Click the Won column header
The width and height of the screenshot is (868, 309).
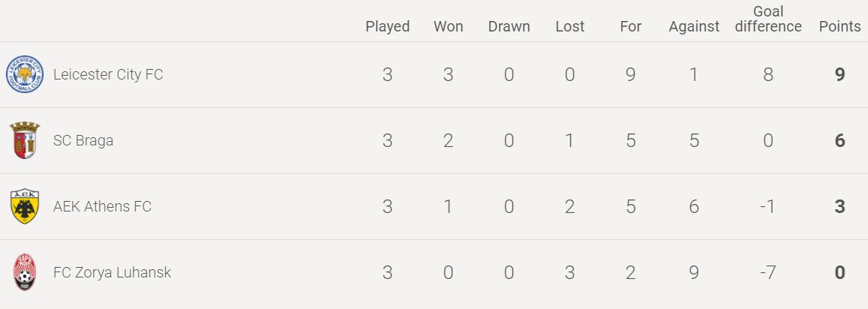click(x=448, y=26)
